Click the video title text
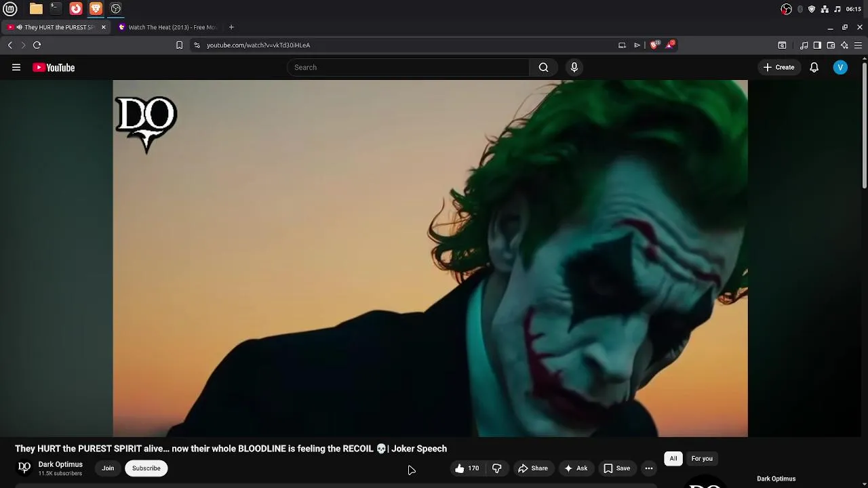Viewport: 868px width, 488px height. click(x=231, y=449)
